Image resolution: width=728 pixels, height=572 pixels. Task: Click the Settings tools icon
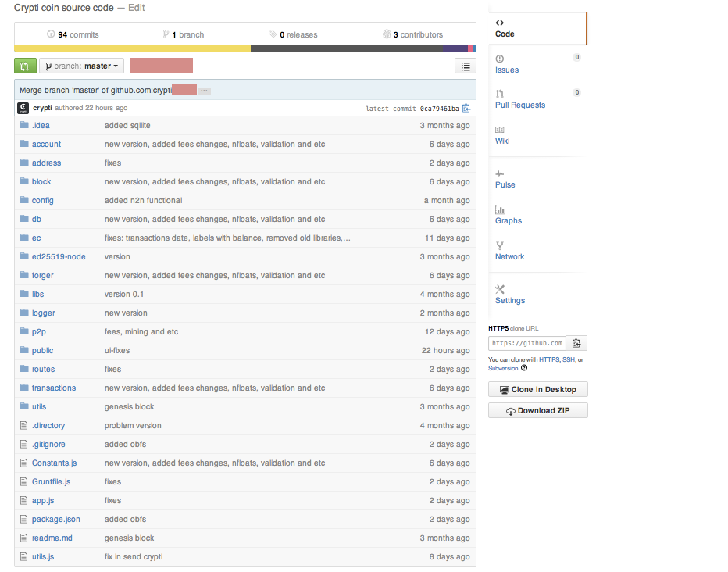pyautogui.click(x=500, y=289)
